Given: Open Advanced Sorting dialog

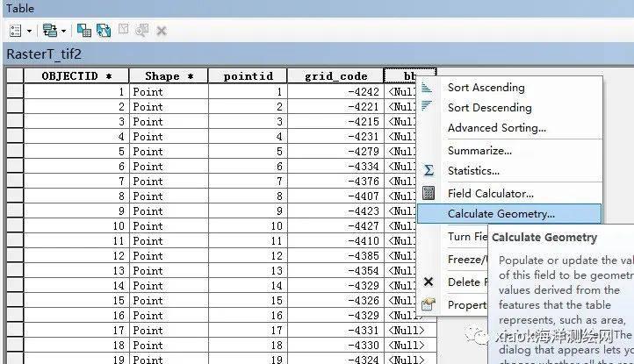Looking at the screenshot, I should (496, 128).
